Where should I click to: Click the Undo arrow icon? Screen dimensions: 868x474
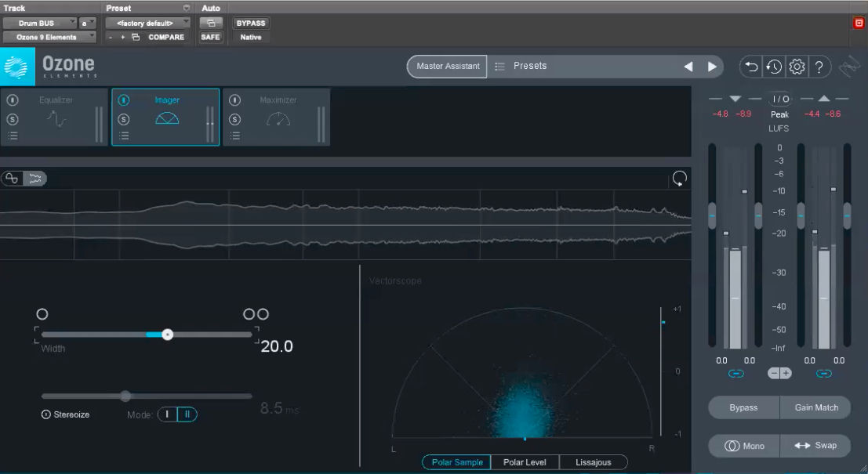pyautogui.click(x=751, y=67)
